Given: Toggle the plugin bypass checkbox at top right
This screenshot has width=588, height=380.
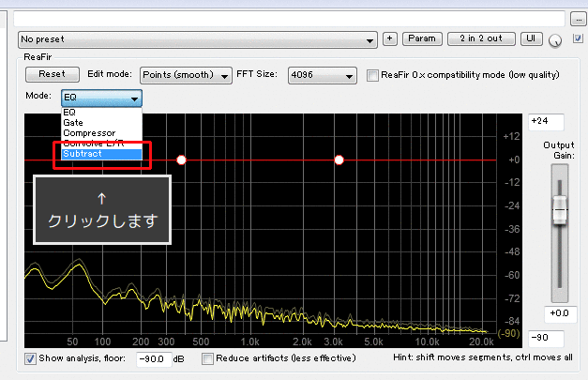Looking at the screenshot, I should coord(578,38).
